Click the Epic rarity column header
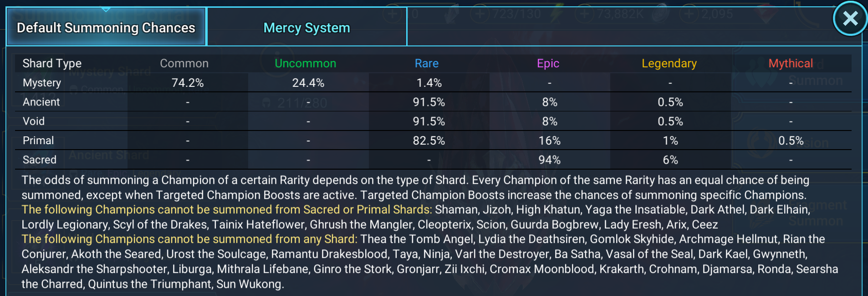This screenshot has width=868, height=296. pyautogui.click(x=548, y=63)
